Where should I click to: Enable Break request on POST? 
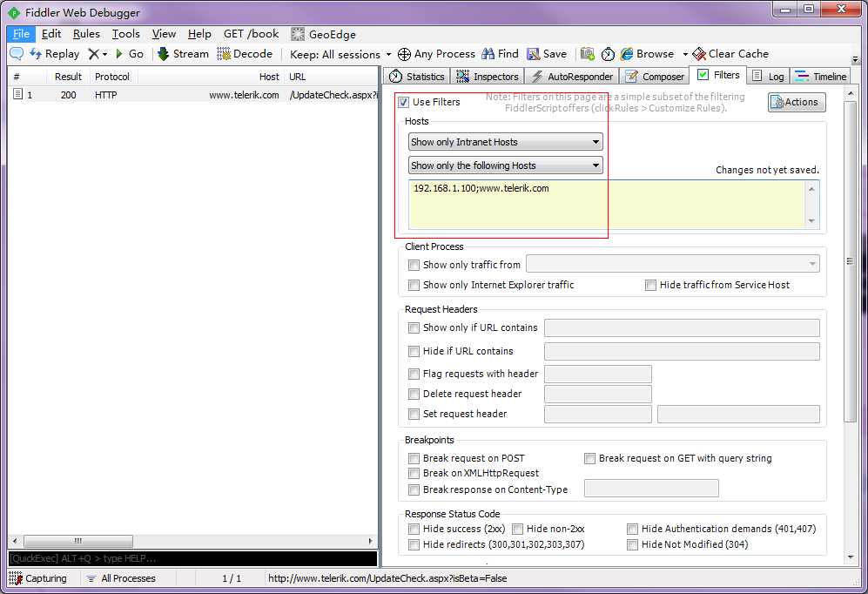tap(414, 458)
